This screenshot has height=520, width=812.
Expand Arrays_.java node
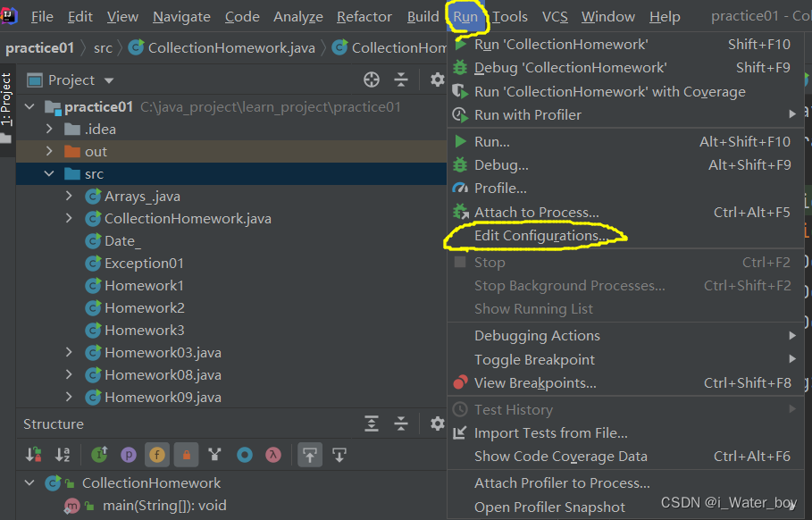[69, 196]
